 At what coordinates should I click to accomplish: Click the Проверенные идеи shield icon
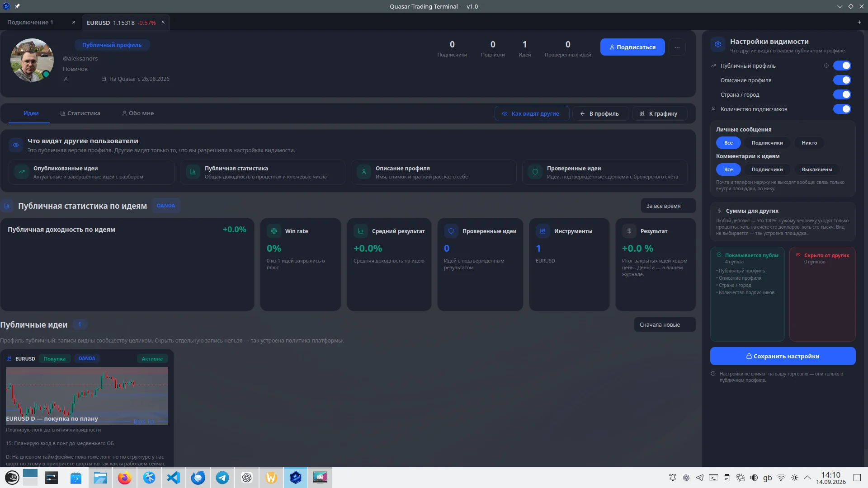pyautogui.click(x=535, y=172)
